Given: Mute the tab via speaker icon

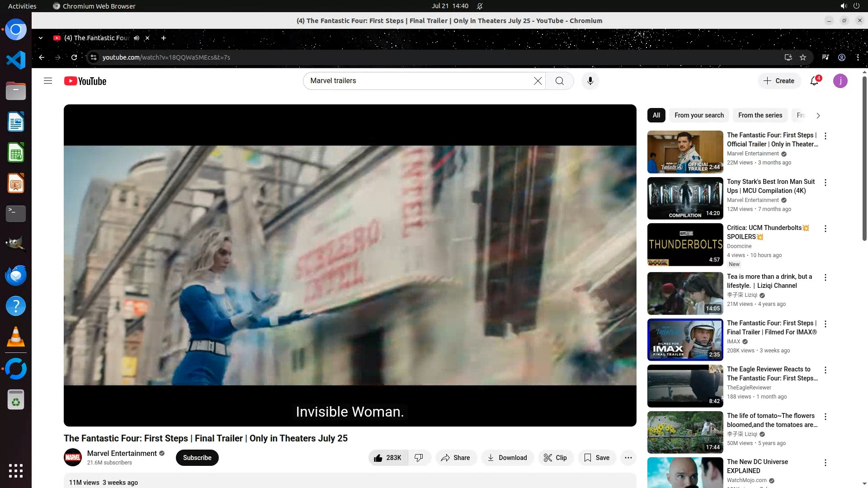Looking at the screenshot, I should (x=137, y=38).
